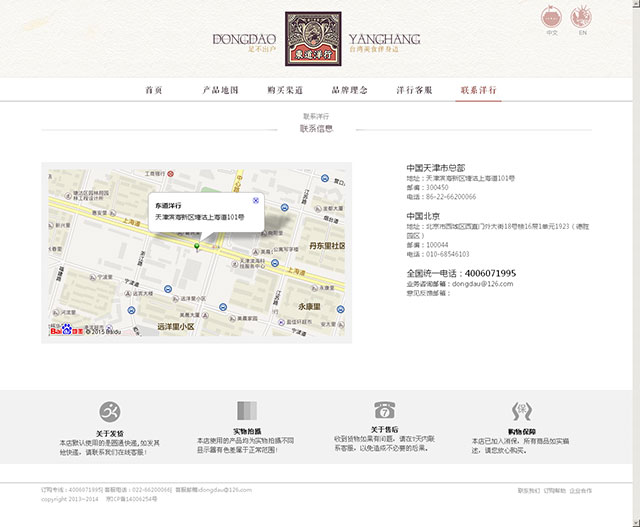Go to the 购买渠道 page
This screenshot has height=527, width=640.
[x=285, y=90]
